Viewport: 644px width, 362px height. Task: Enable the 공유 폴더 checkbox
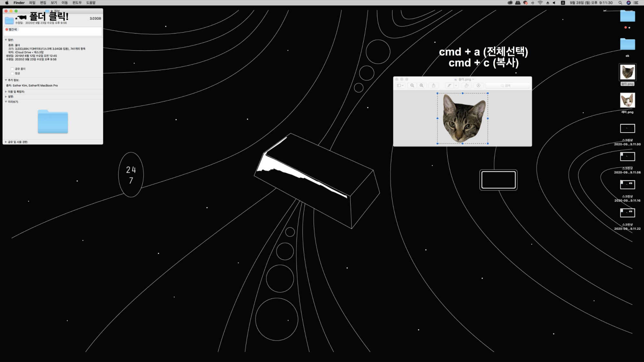pyautogui.click(x=13, y=69)
